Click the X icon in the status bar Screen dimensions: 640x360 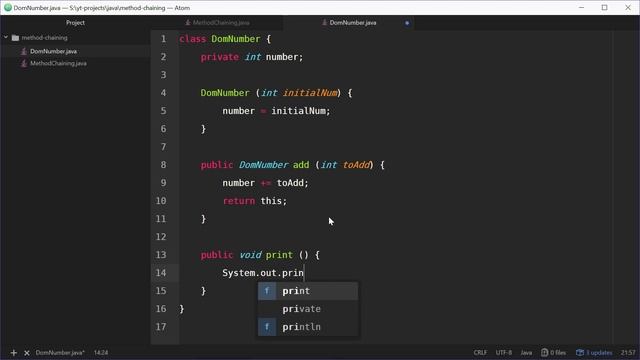tap(27, 353)
